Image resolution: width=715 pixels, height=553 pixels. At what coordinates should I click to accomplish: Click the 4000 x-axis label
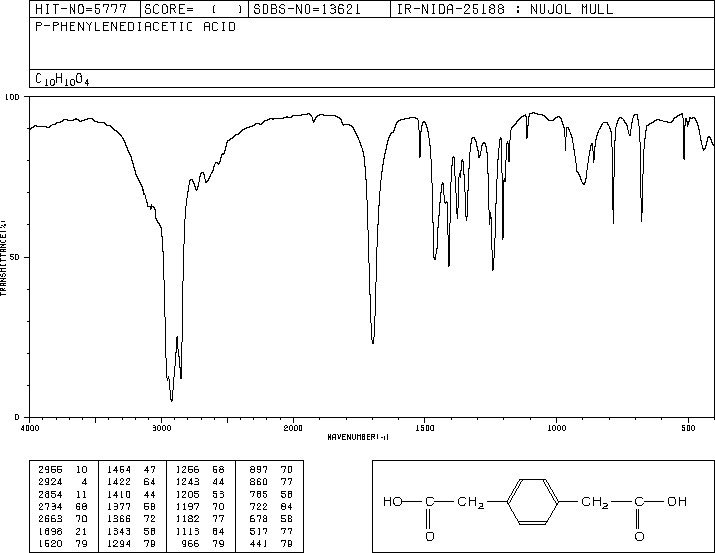pyautogui.click(x=30, y=428)
